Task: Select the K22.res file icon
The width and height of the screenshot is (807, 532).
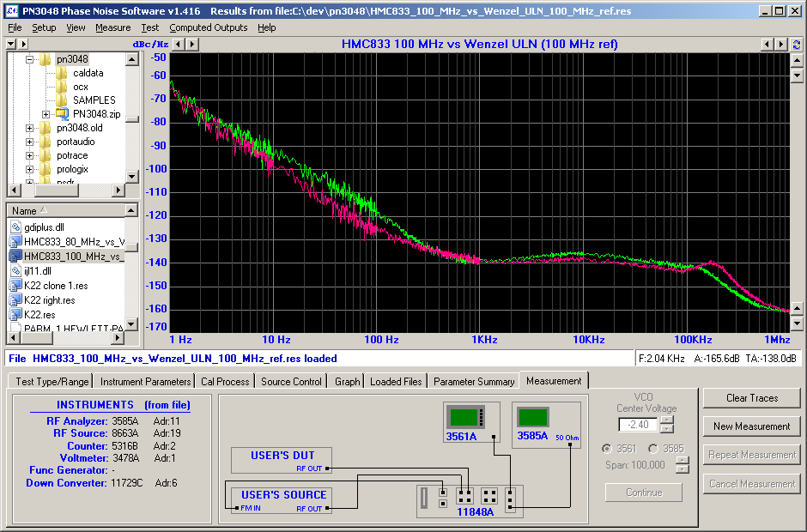Action: (x=15, y=314)
